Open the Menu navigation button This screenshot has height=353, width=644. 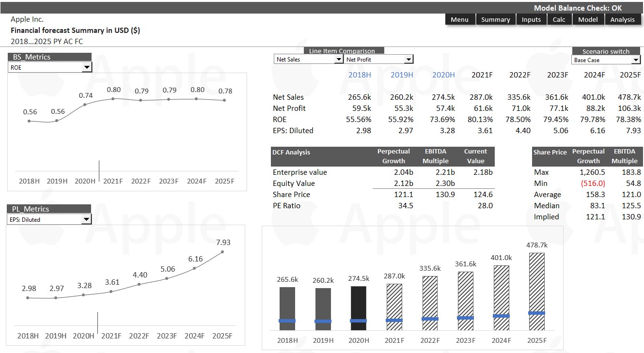[x=459, y=19]
